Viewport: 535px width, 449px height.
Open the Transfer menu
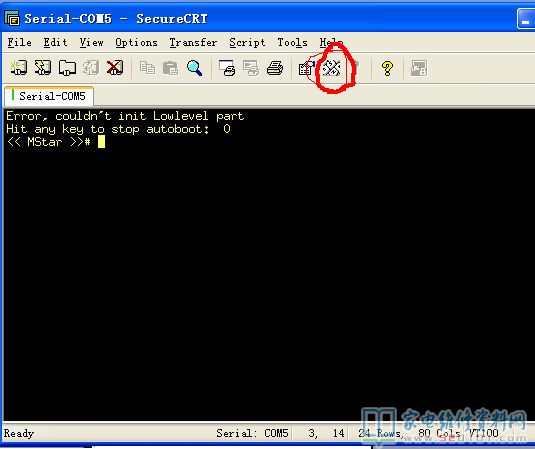point(193,43)
